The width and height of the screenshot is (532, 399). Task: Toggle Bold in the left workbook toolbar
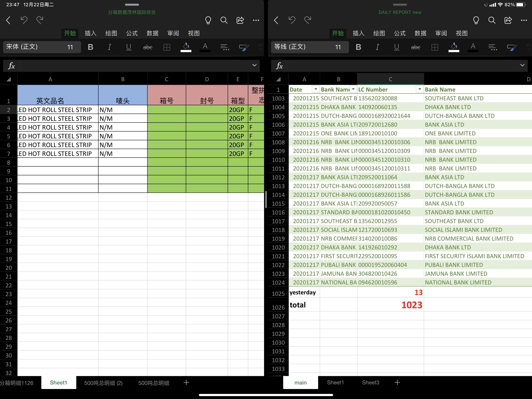click(90, 47)
